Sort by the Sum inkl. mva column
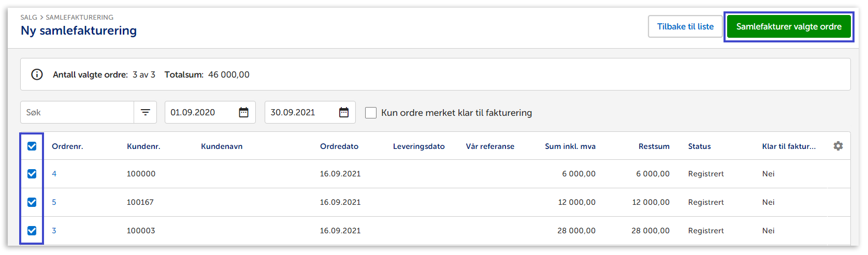This screenshot has height=255, width=868. tap(570, 146)
